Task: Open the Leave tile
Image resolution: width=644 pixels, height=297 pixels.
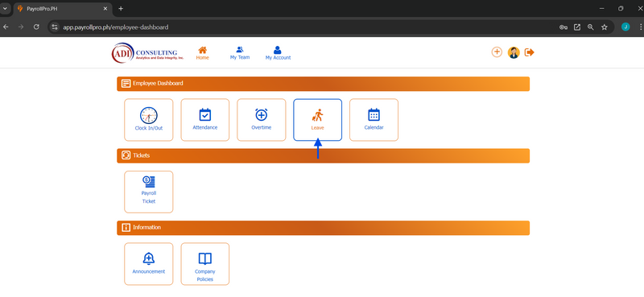Action: (317, 120)
